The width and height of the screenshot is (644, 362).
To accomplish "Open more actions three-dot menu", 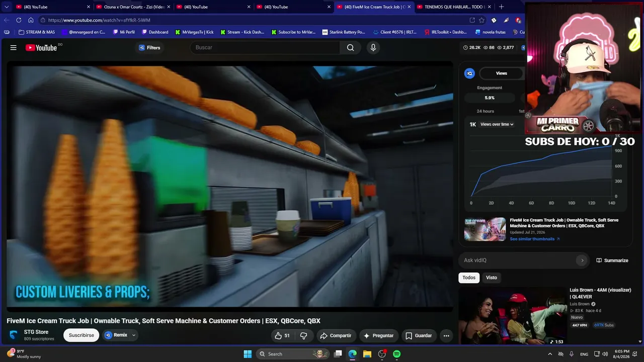I will click(x=446, y=335).
